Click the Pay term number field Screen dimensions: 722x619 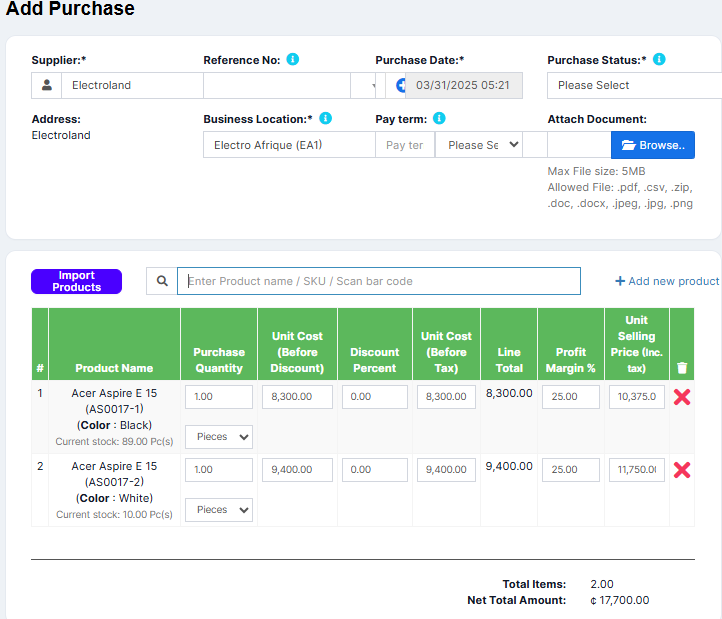click(x=405, y=145)
